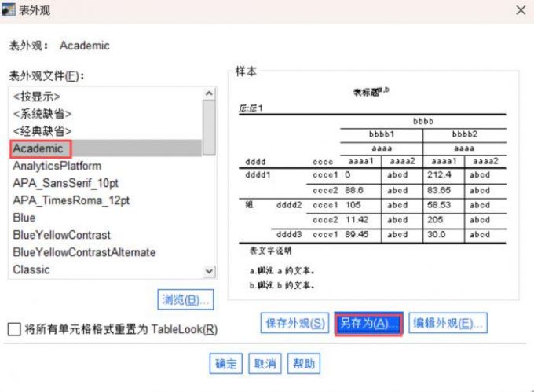Viewport: 534px width, 392px height.
Task: Close the 表外观 dialog
Action: click(521, 10)
